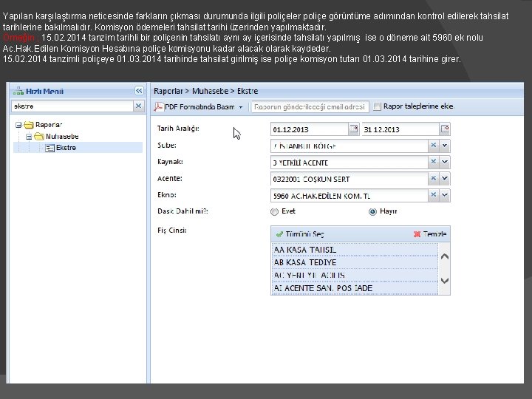This screenshot has height=399, width=532.
Task: Clear the Acente field with its X icon
Action: click(433, 179)
